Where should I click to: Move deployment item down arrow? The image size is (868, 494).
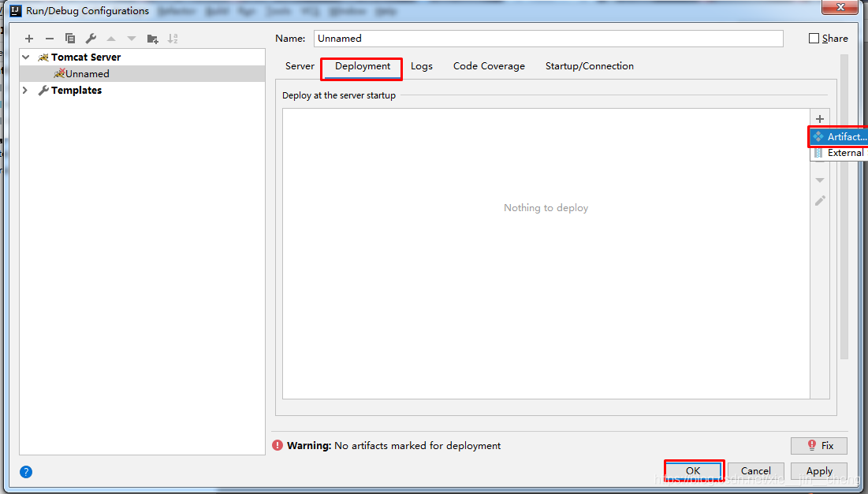(820, 180)
